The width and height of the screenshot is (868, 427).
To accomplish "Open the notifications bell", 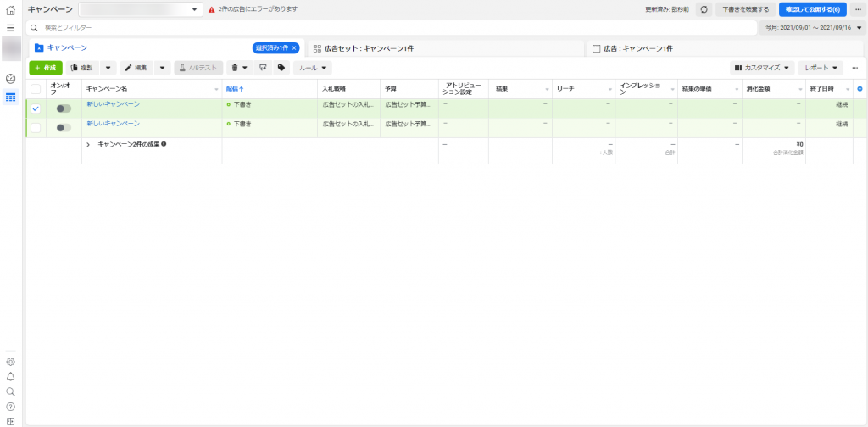I will point(10,377).
